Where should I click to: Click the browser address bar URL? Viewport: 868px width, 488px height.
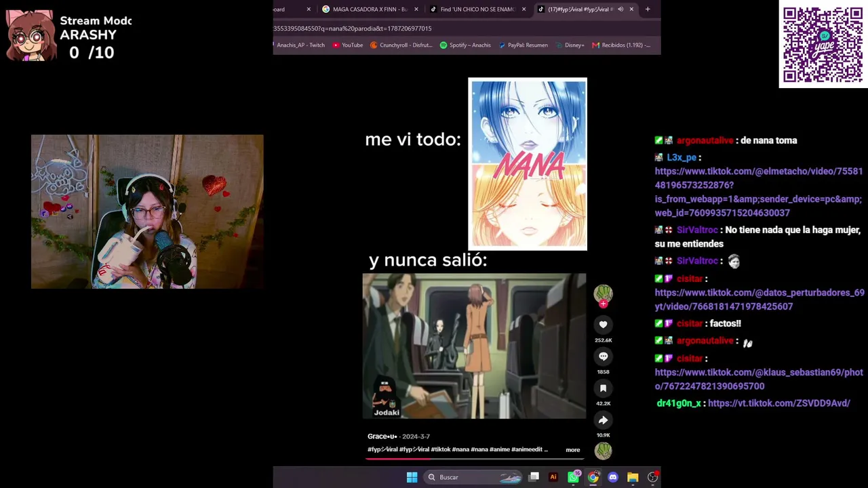pyautogui.click(x=353, y=28)
